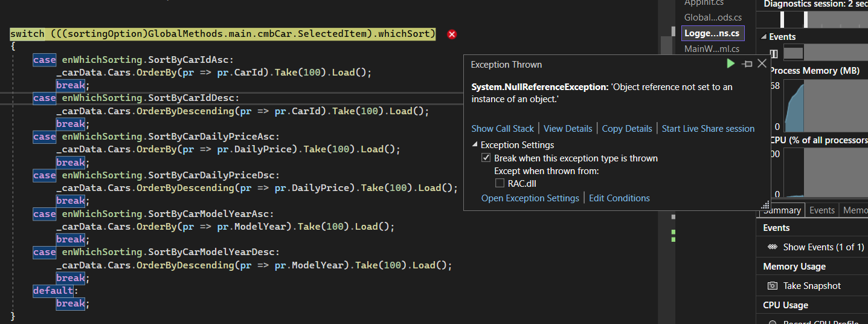Enable the RAC.dll exception exclusion checkbox
The height and width of the screenshot is (324, 868).
[500, 183]
